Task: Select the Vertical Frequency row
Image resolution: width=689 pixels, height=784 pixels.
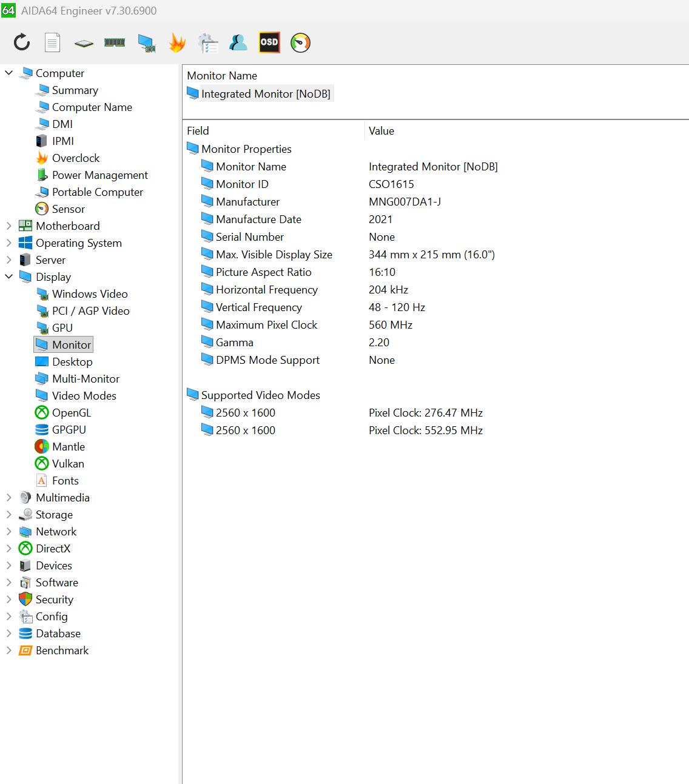Action: pos(435,307)
